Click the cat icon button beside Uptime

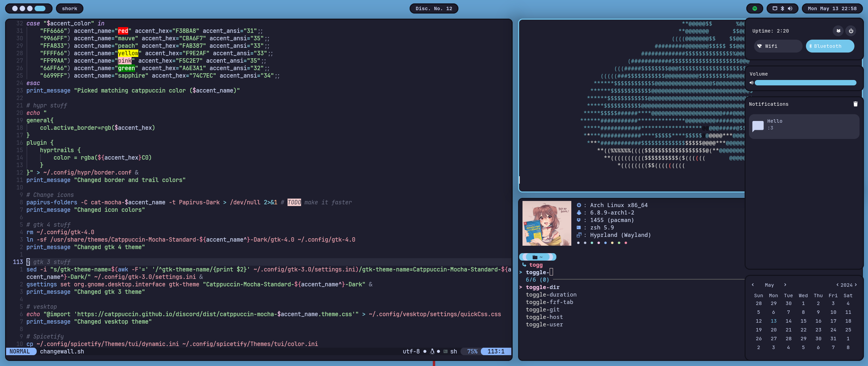click(x=839, y=31)
